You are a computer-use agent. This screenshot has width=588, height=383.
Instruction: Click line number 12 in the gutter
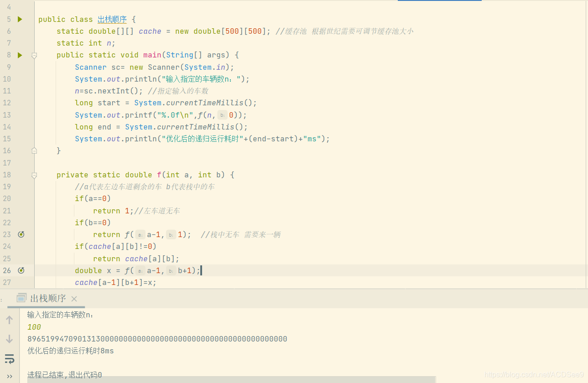pyautogui.click(x=6, y=103)
